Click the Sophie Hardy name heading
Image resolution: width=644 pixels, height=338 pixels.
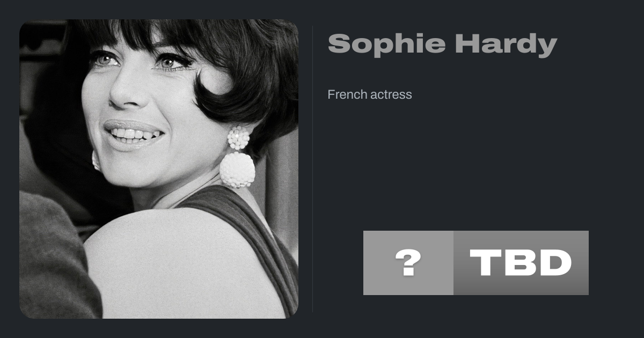[442, 44]
